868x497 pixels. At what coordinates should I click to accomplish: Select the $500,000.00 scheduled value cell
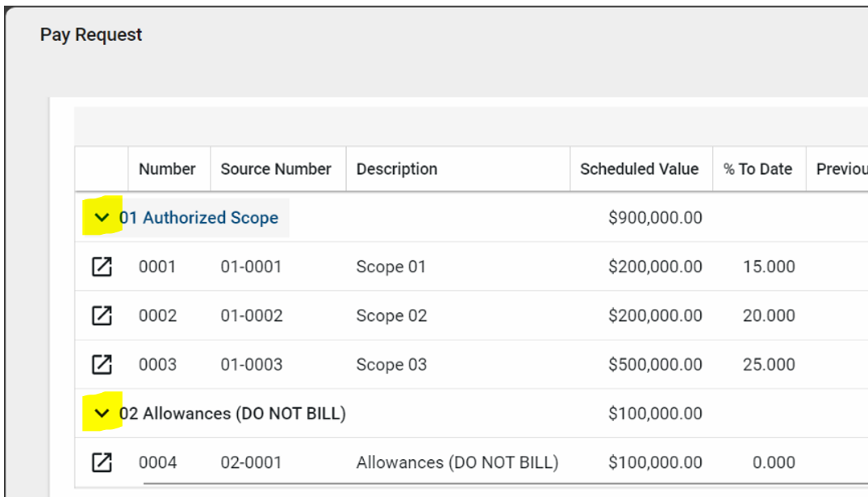pos(655,365)
